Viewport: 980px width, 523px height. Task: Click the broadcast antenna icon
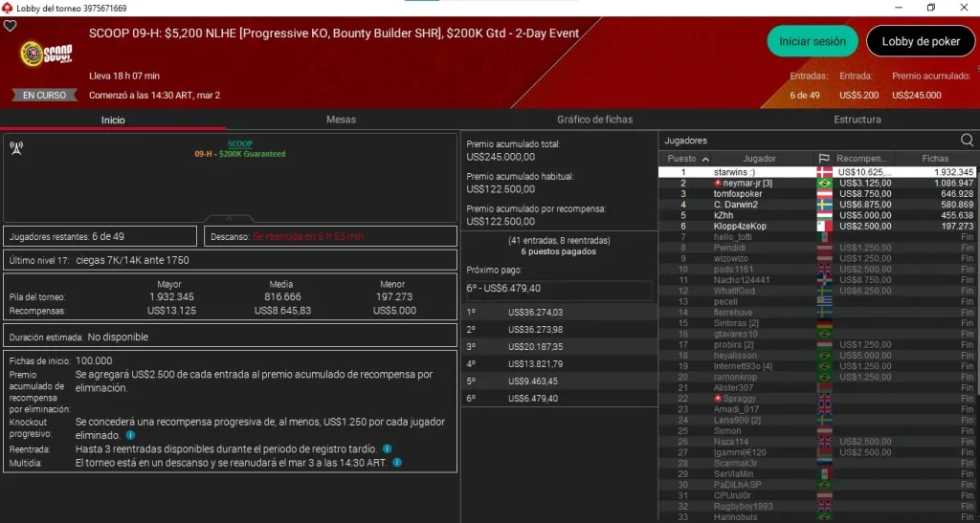pyautogui.click(x=16, y=148)
